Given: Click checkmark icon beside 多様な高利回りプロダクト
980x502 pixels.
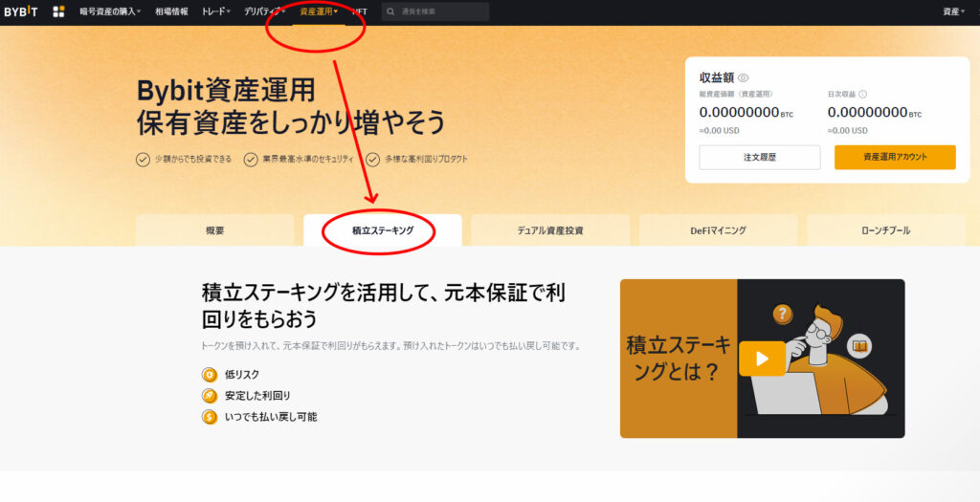Looking at the screenshot, I should pyautogui.click(x=373, y=160).
